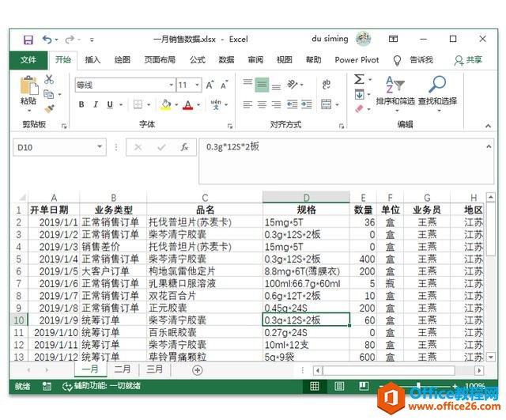Switch to 三月 worksheet
The image size is (506, 420).
[x=154, y=369]
